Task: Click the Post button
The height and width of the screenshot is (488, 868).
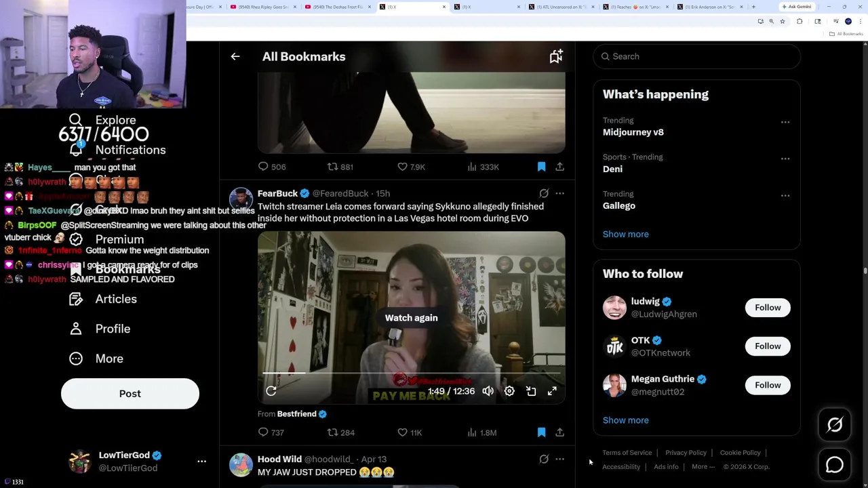Action: [130, 394]
